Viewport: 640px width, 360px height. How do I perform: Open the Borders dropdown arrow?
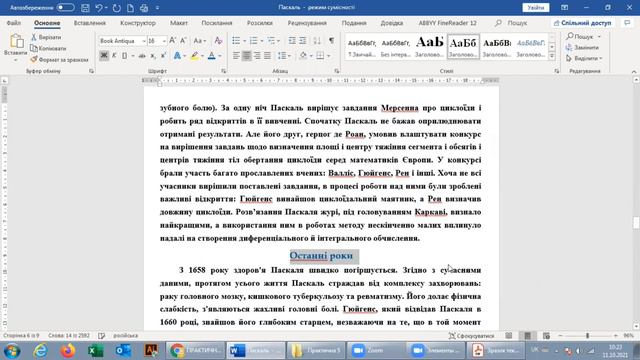click(x=329, y=56)
